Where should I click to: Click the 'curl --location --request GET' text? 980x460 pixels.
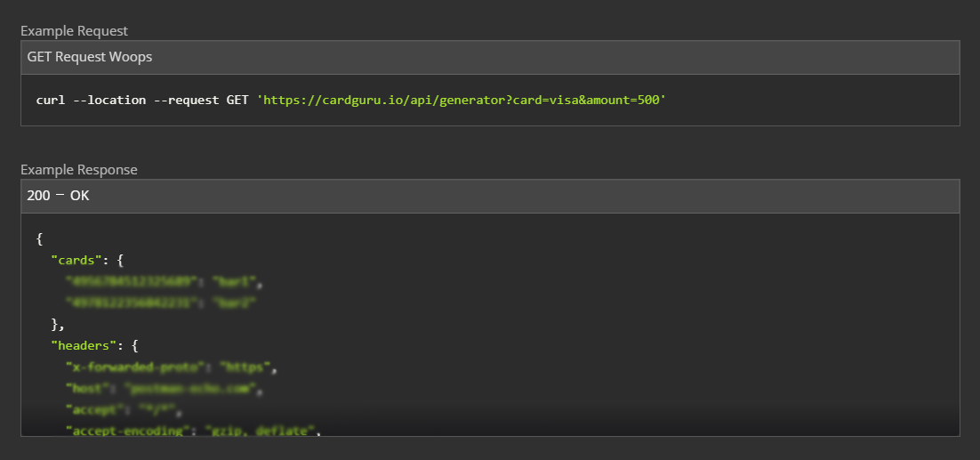pos(142,100)
